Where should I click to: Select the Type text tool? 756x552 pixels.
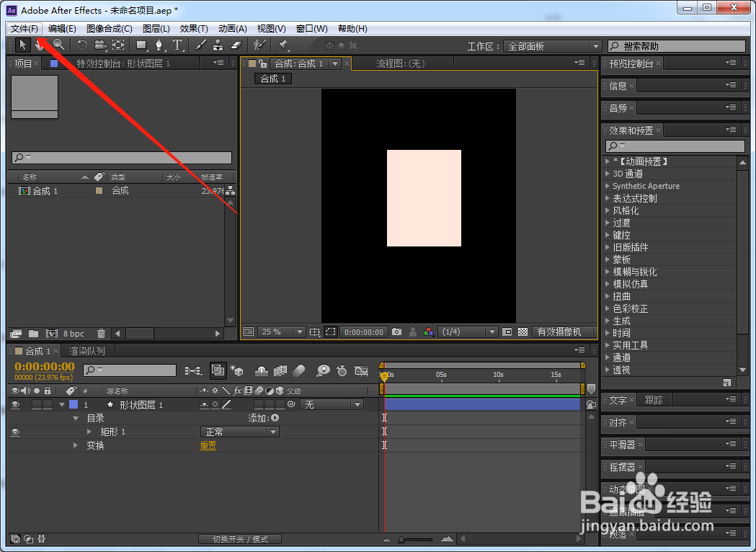point(177,45)
